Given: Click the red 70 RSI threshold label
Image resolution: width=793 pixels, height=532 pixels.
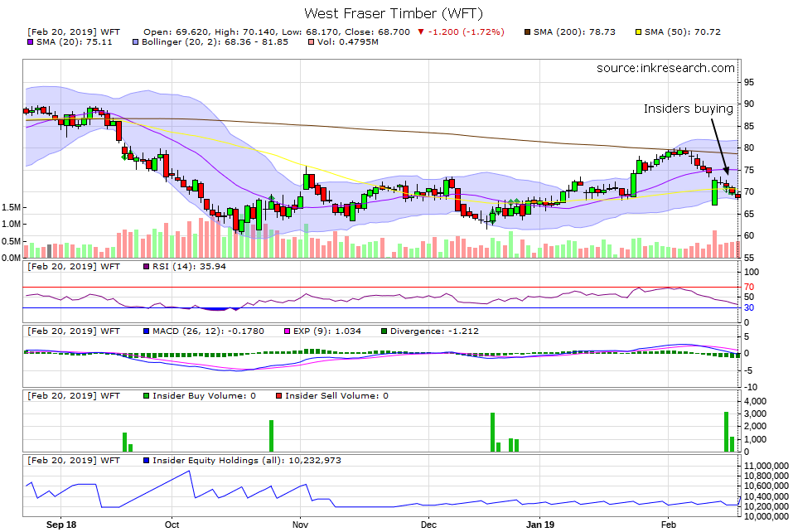Looking at the screenshot, I should 749,288.
